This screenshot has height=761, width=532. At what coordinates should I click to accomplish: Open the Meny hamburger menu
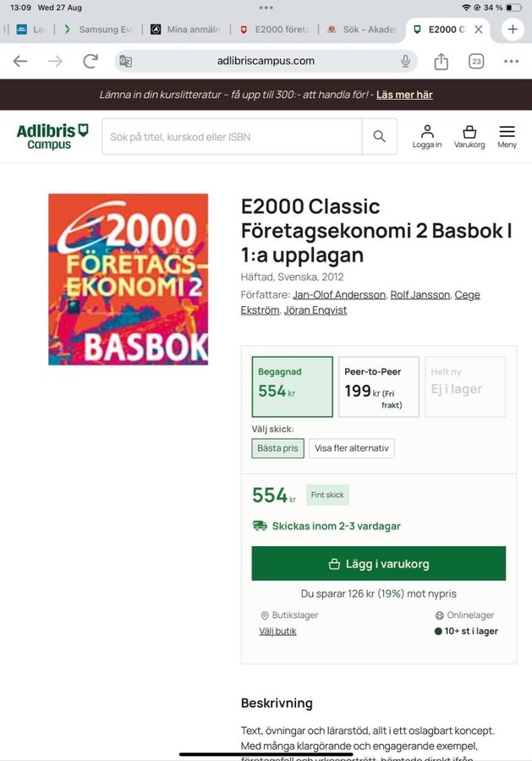507,136
